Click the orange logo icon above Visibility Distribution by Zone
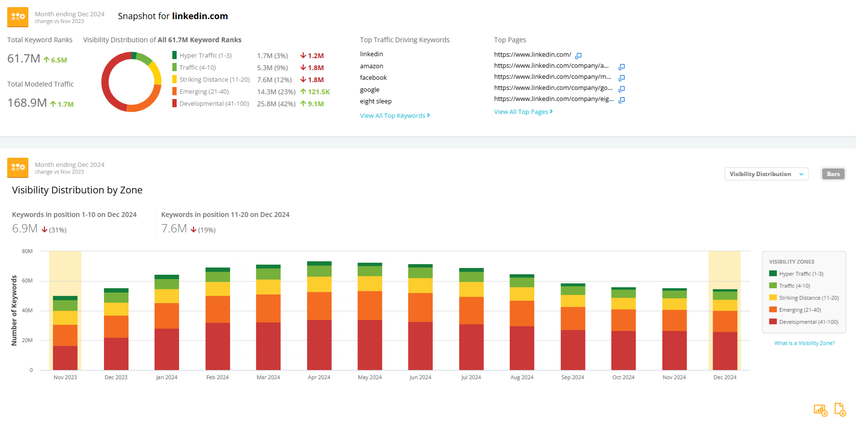856x422 pixels. tap(17, 168)
